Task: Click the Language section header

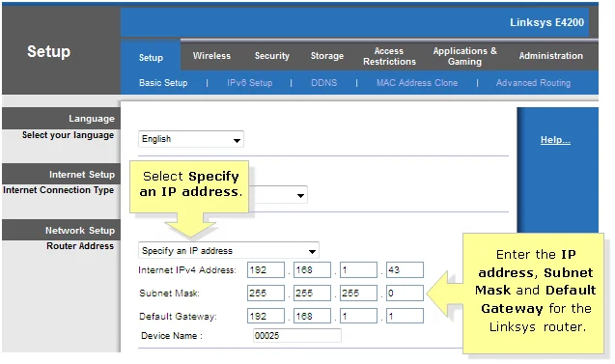Action: tap(62, 119)
